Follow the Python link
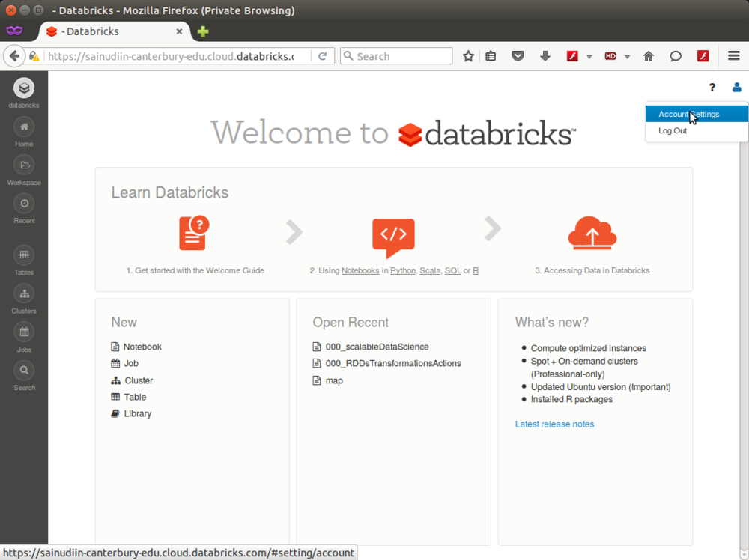The image size is (749, 560). pos(403,271)
